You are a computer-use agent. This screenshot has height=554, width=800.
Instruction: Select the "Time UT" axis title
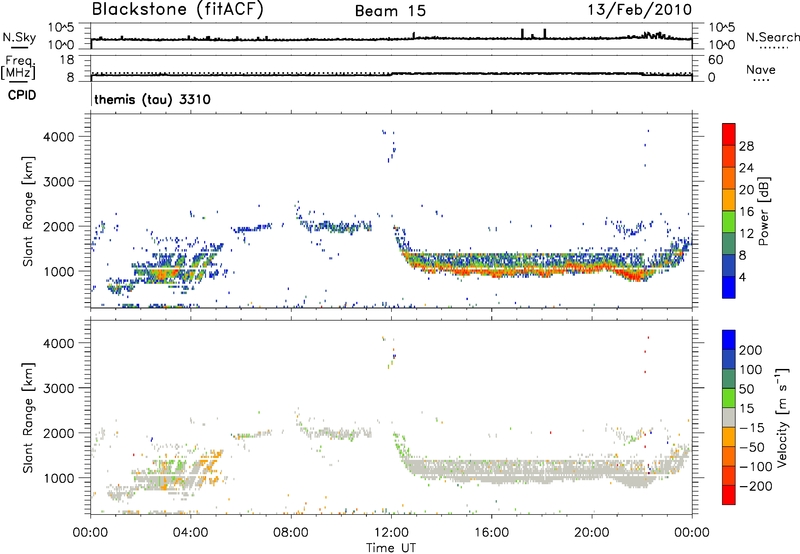click(x=391, y=548)
